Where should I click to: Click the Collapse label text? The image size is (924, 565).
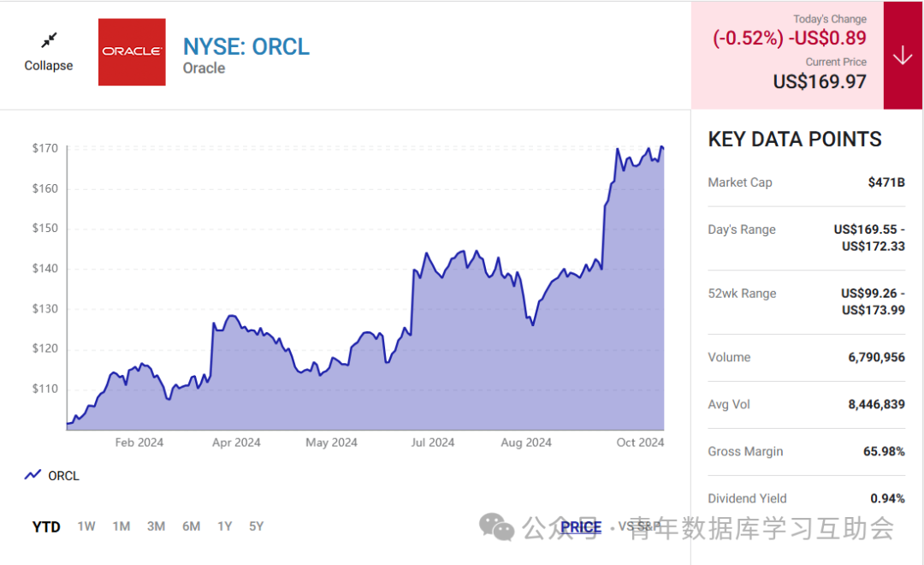[48, 65]
